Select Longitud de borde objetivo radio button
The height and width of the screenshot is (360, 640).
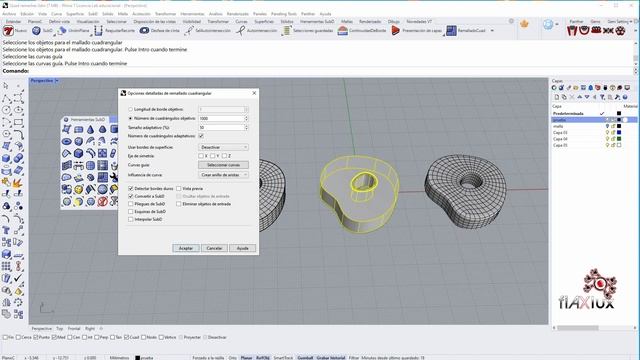[131, 109]
